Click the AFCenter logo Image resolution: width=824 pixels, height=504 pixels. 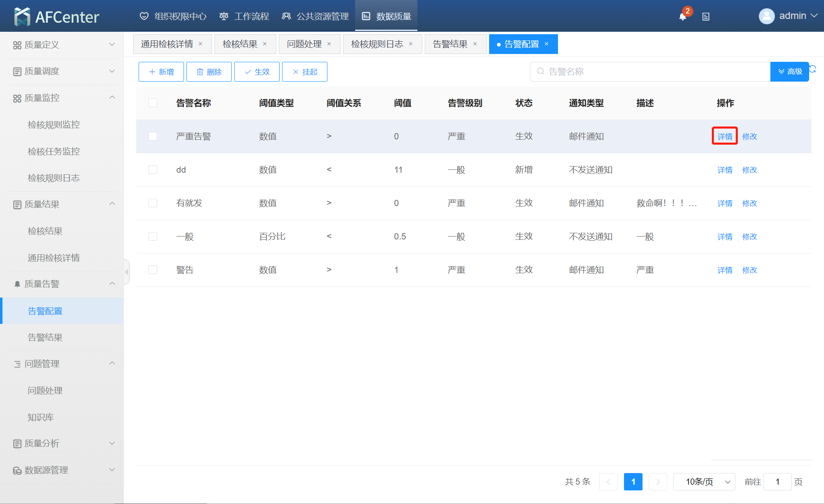pyautogui.click(x=57, y=16)
